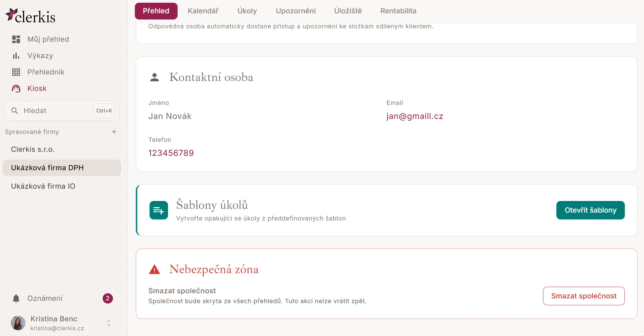Expand the user account switcher arrows
644x336 pixels.
click(x=108, y=323)
